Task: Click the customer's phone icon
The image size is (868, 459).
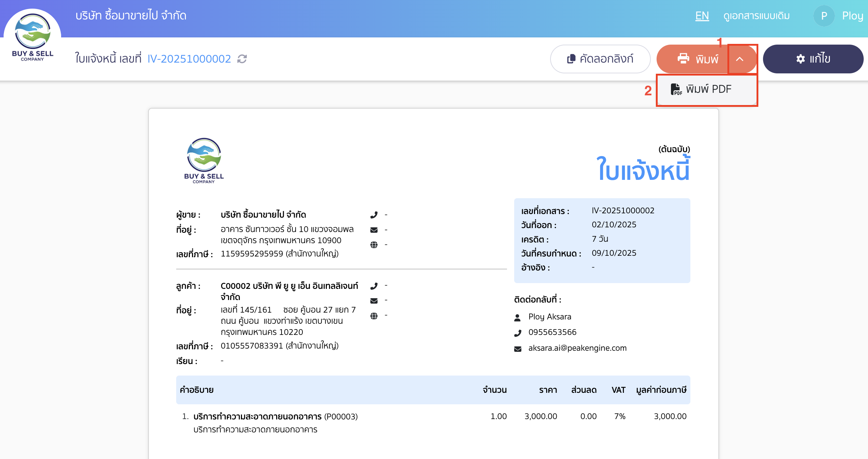Action: [375, 285]
